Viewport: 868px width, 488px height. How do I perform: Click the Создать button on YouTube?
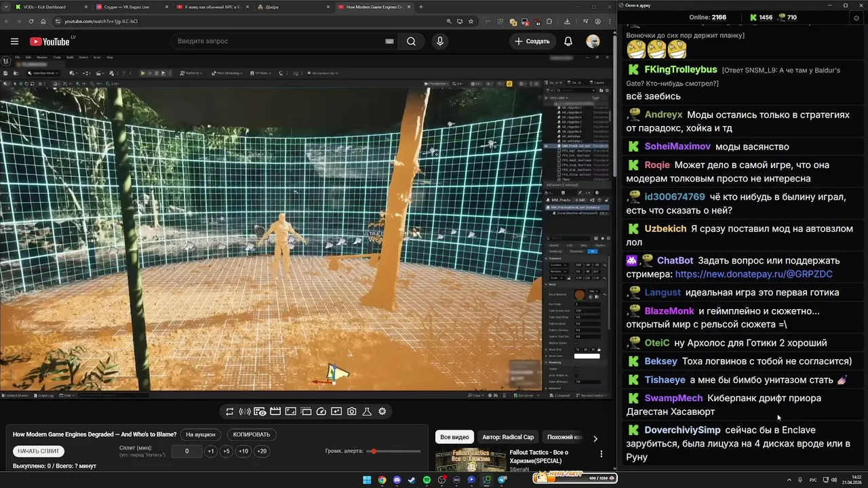pyautogui.click(x=532, y=41)
